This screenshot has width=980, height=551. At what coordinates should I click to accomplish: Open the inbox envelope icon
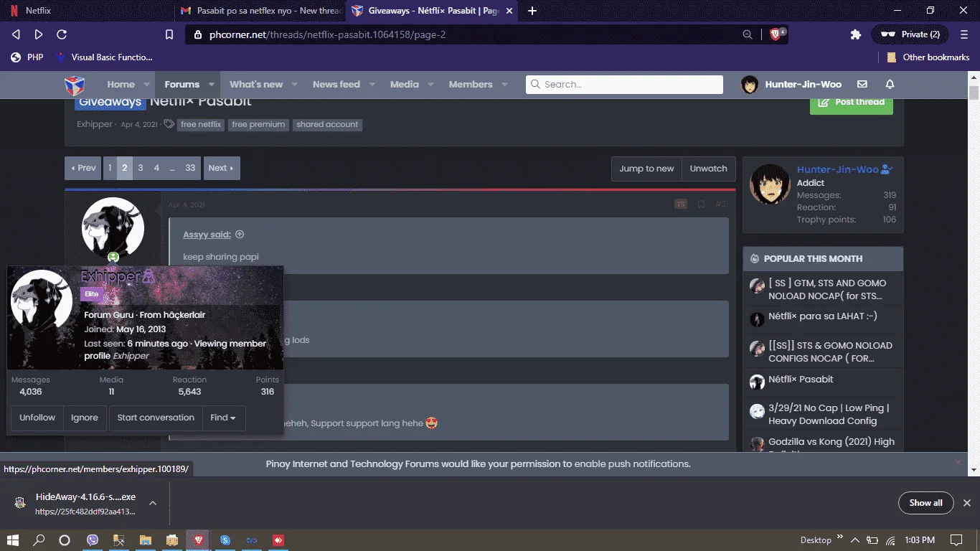862,85
